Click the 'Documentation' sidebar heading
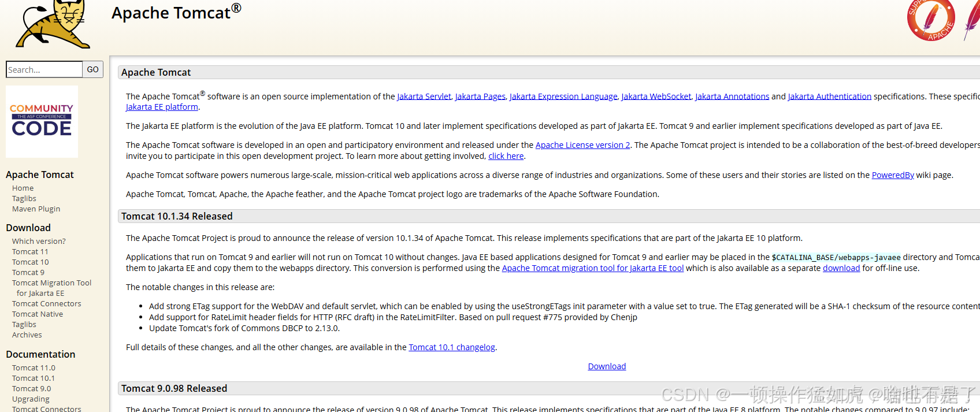 pyautogui.click(x=40, y=354)
